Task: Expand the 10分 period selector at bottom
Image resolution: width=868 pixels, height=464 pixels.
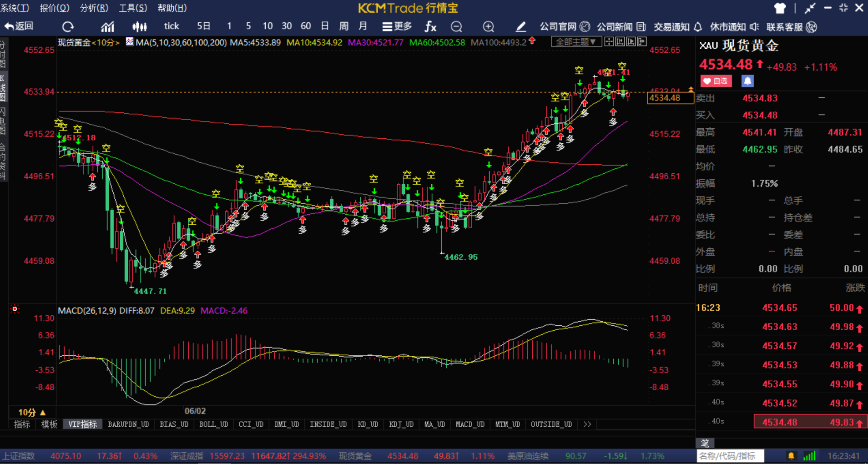Action: 32,413
